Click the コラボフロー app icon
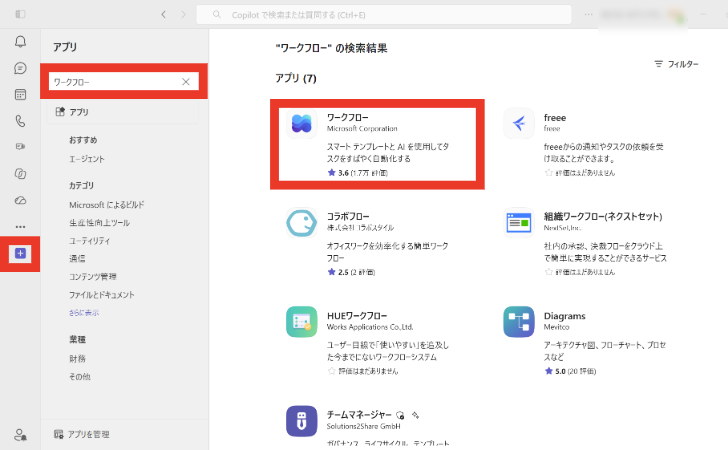Image resolution: width=728 pixels, height=450 pixels. [301, 222]
